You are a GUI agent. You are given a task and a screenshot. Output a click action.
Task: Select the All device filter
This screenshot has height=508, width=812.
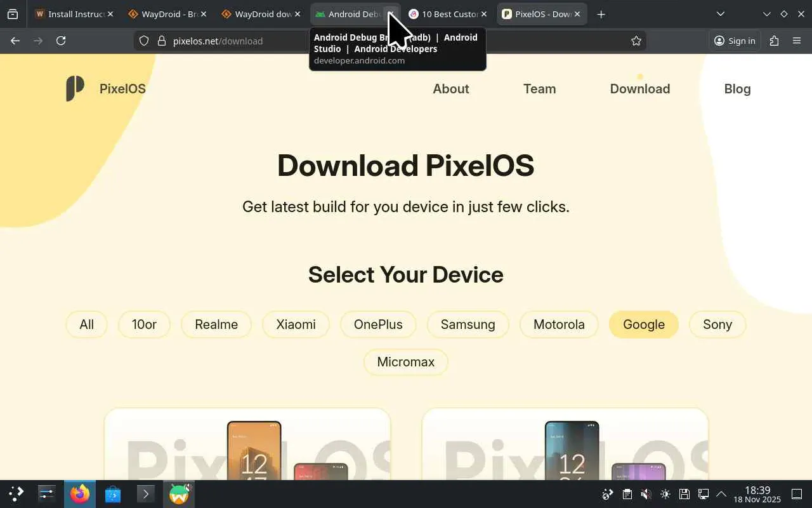point(87,324)
